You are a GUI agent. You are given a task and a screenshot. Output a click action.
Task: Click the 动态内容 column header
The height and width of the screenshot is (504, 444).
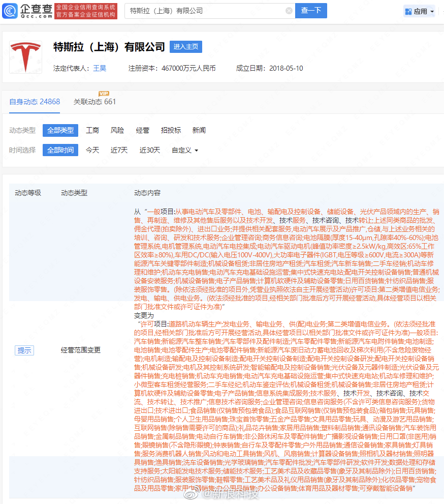[x=147, y=193]
